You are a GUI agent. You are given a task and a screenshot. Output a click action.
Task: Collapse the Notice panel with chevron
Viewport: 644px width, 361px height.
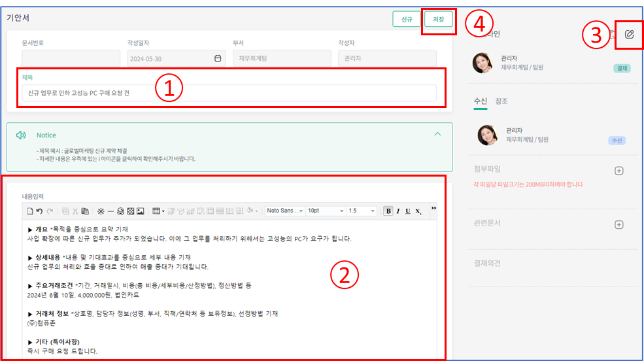click(x=437, y=134)
